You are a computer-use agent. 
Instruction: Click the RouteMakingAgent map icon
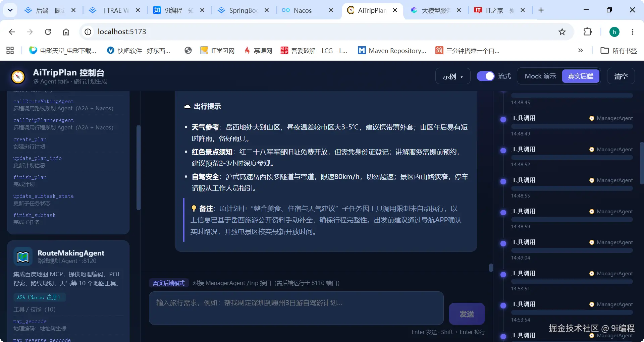tap(23, 257)
